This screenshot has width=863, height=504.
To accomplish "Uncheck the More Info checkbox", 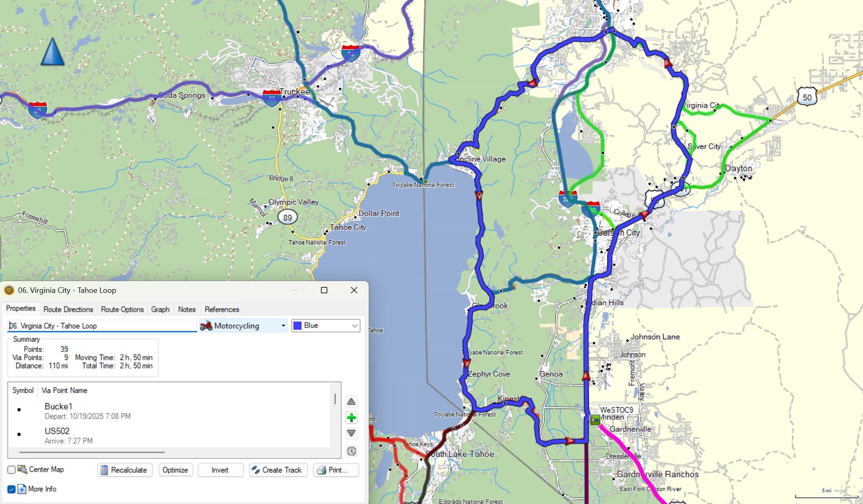I will [11, 489].
